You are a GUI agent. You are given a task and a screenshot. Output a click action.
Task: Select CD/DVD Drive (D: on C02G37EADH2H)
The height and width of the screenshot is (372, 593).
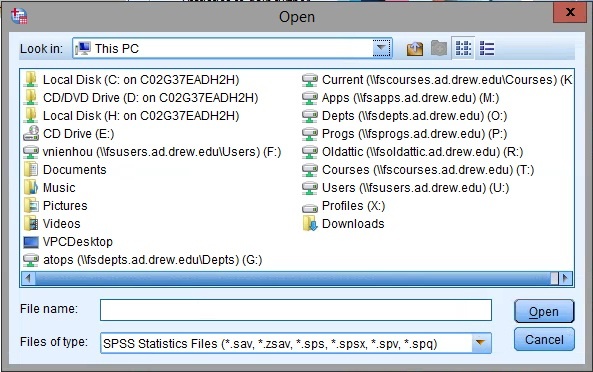[141, 98]
